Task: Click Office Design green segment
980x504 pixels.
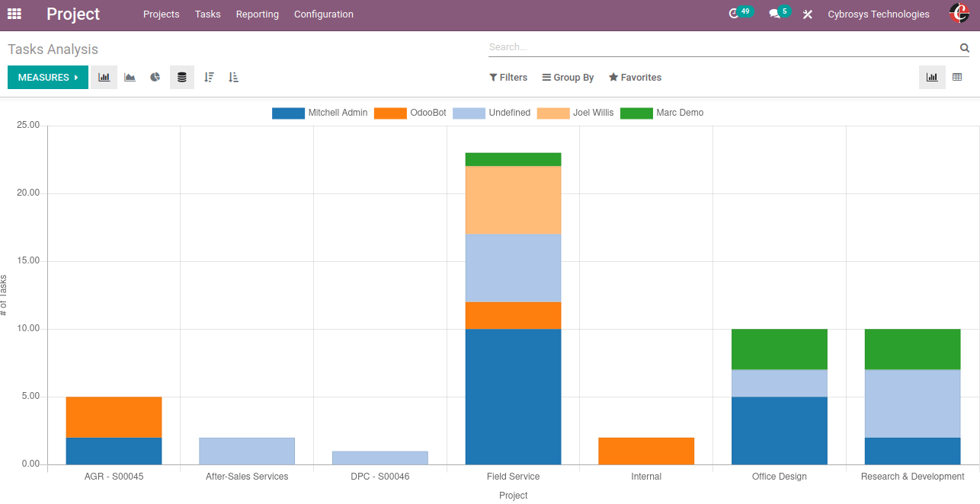Action: 780,349
